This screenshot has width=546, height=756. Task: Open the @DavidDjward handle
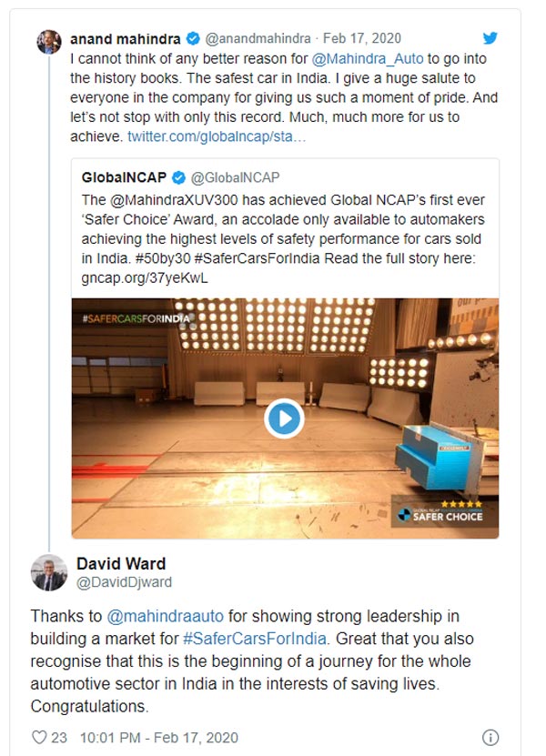click(x=124, y=582)
